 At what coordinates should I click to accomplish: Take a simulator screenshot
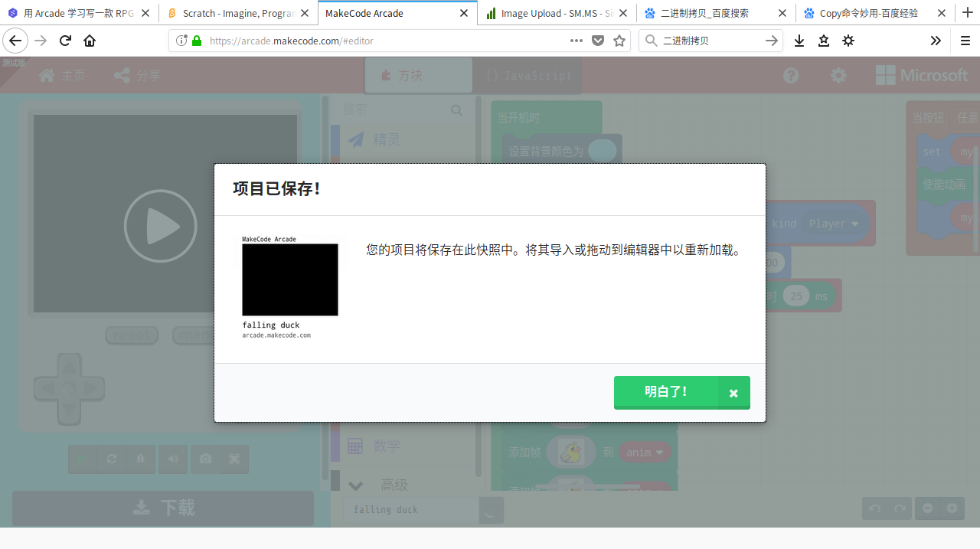pos(205,459)
